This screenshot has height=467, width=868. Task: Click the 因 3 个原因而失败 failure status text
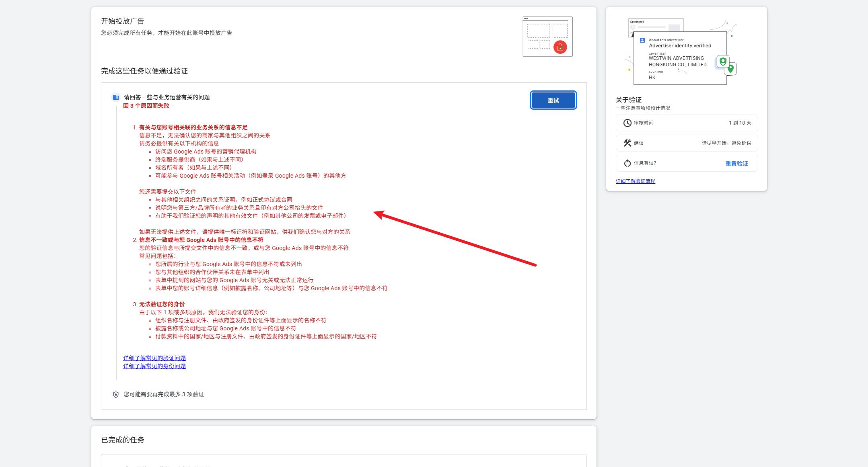pos(146,106)
